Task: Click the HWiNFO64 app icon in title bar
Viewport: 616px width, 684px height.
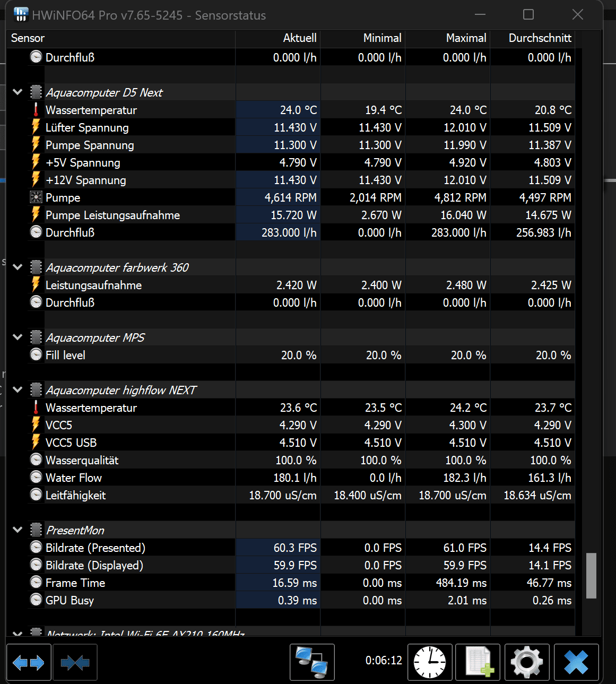Action: [x=21, y=15]
